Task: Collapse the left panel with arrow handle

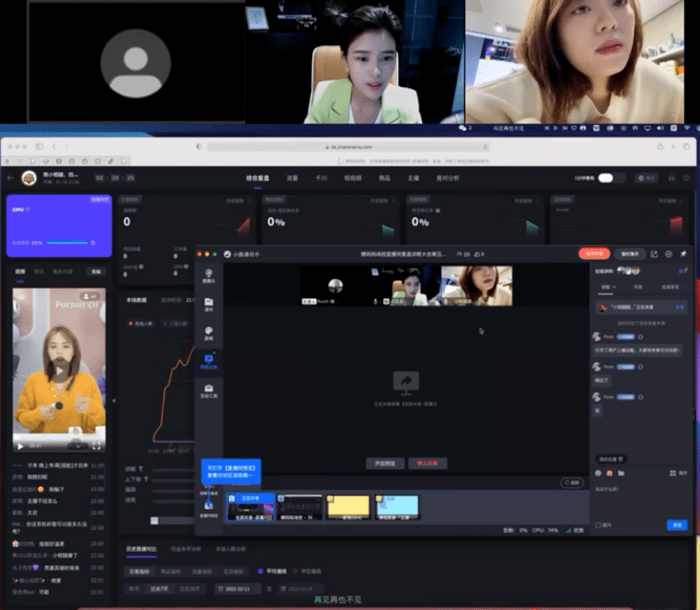Action: [x=114, y=401]
